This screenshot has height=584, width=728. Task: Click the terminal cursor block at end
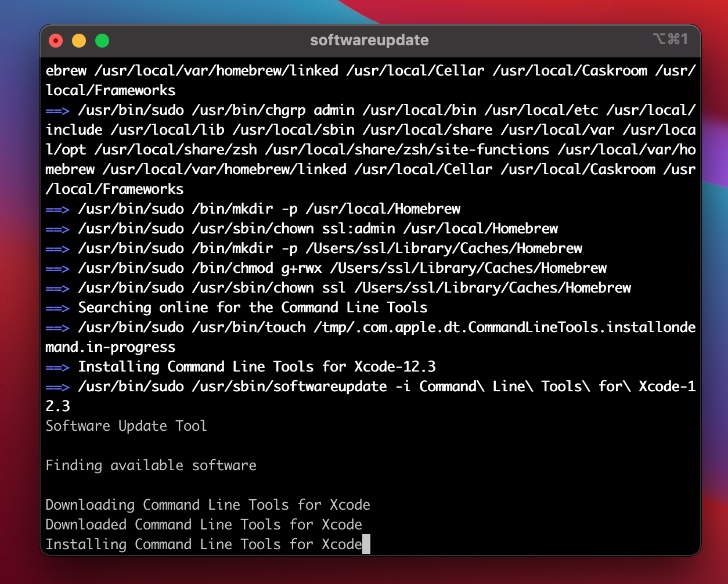[366, 545]
